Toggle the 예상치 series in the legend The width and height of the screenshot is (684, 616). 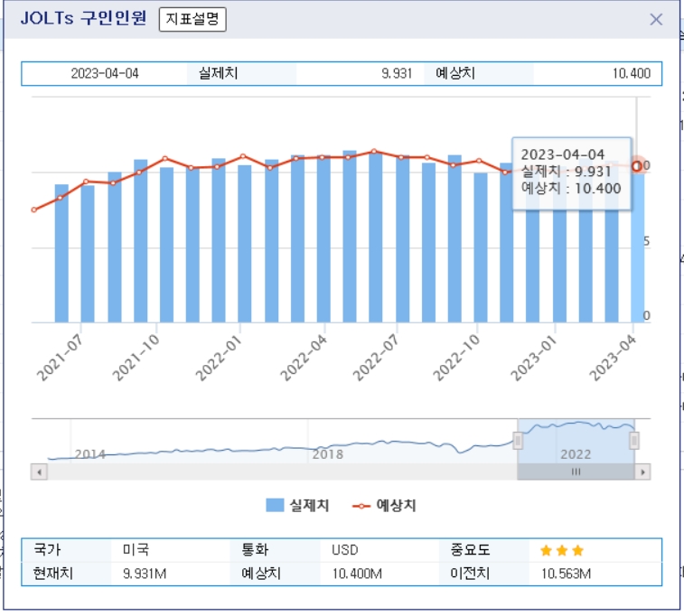coord(384,506)
